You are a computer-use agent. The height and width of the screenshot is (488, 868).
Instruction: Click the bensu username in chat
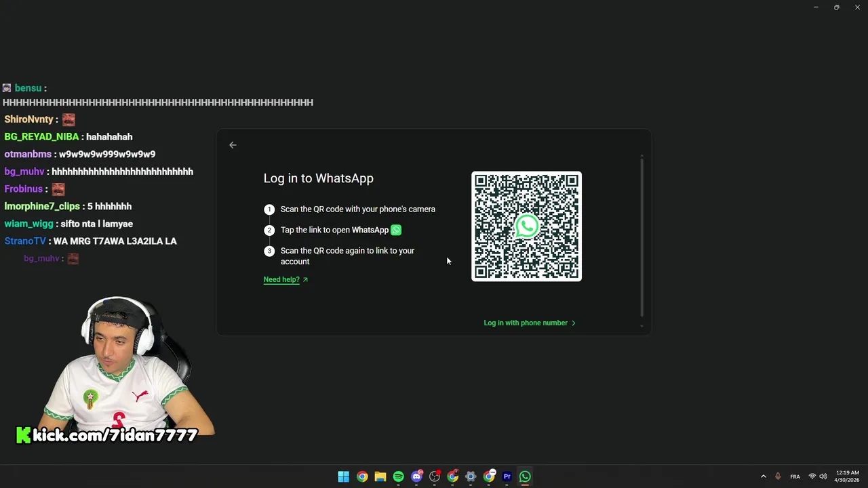[28, 88]
